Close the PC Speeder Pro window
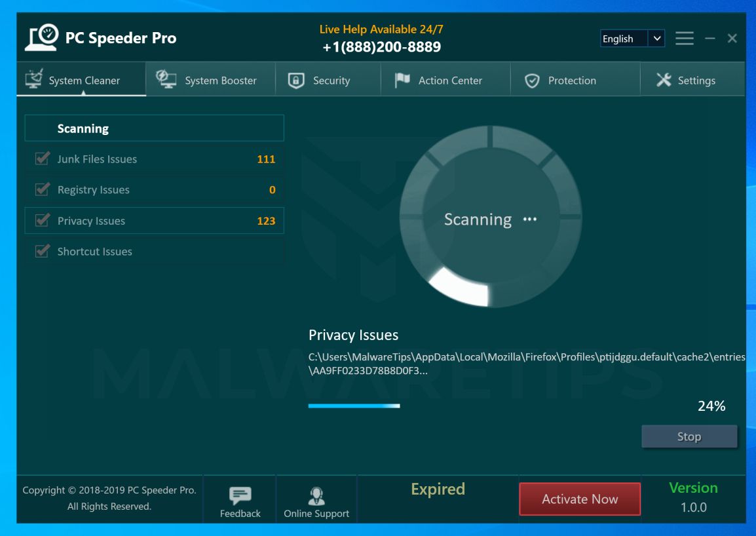The width and height of the screenshot is (756, 536). [732, 38]
